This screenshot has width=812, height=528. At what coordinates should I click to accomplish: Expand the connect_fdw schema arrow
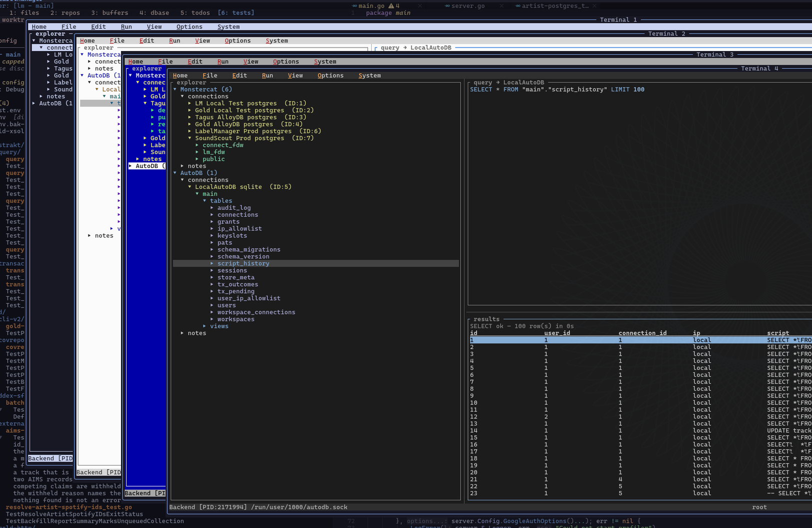(197, 145)
